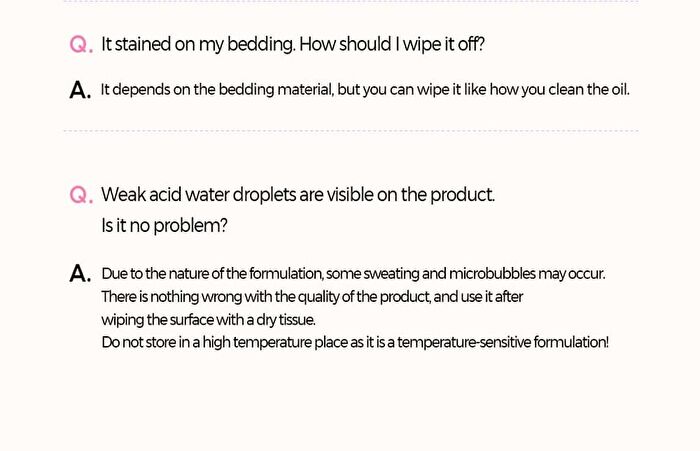Select the question 'It stained on my bedding'
Screen dimensions: 700x451
[293, 45]
